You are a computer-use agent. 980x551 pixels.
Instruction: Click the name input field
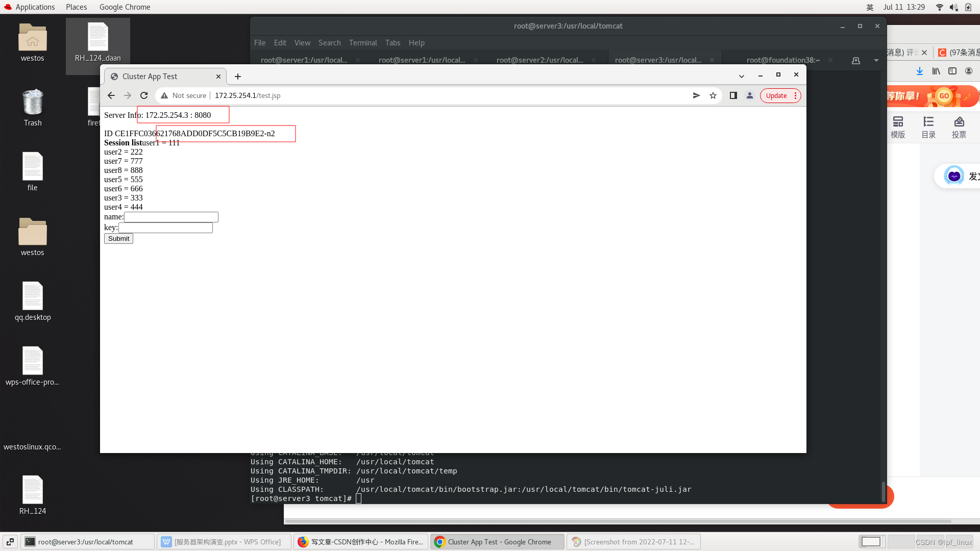[x=171, y=217]
